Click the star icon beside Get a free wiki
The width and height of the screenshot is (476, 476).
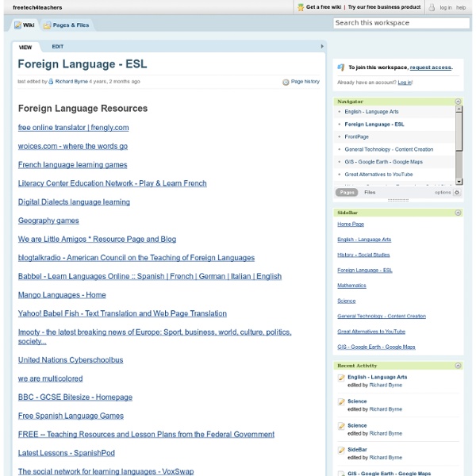(301, 7)
